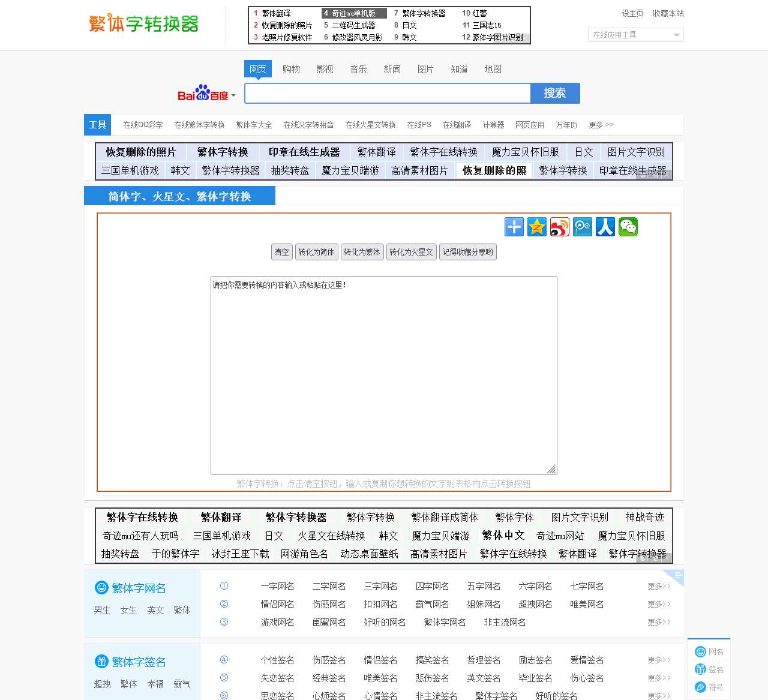Screen dimensions: 768x700
Task: Open the Baidu search type dropdown arrow
Action: click(233, 95)
